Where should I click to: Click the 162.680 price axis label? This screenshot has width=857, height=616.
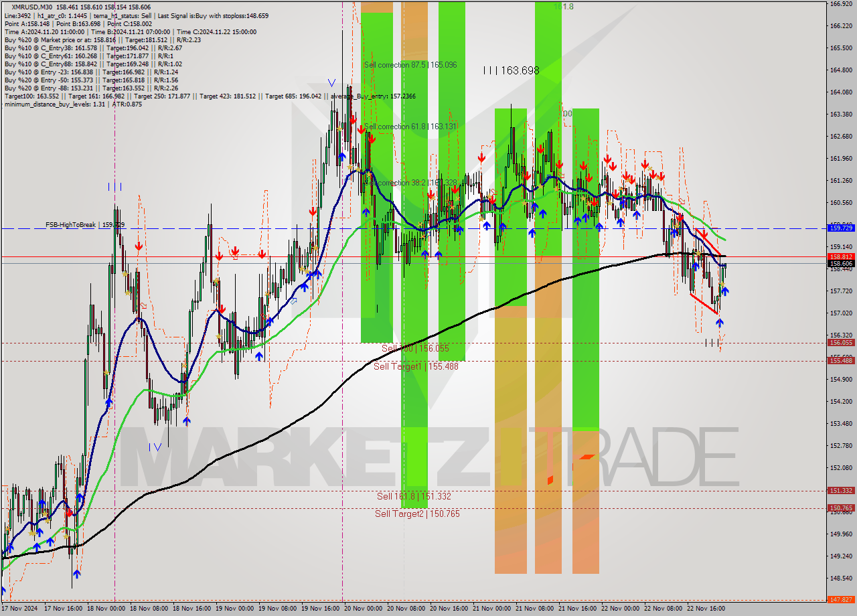click(x=841, y=137)
